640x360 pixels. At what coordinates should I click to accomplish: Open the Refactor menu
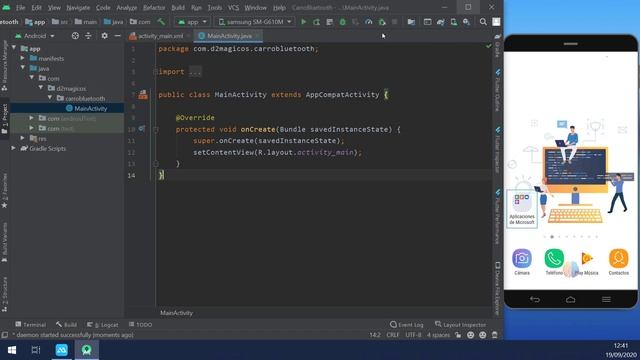click(x=154, y=7)
